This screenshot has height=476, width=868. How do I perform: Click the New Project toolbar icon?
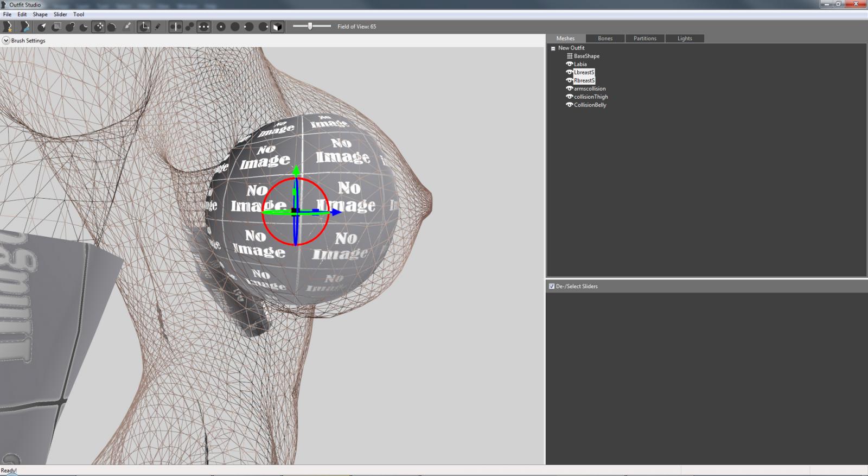pyautogui.click(x=8, y=27)
